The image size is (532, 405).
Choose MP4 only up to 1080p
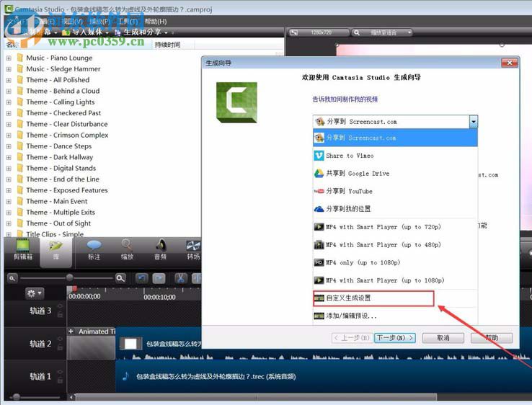coord(395,262)
